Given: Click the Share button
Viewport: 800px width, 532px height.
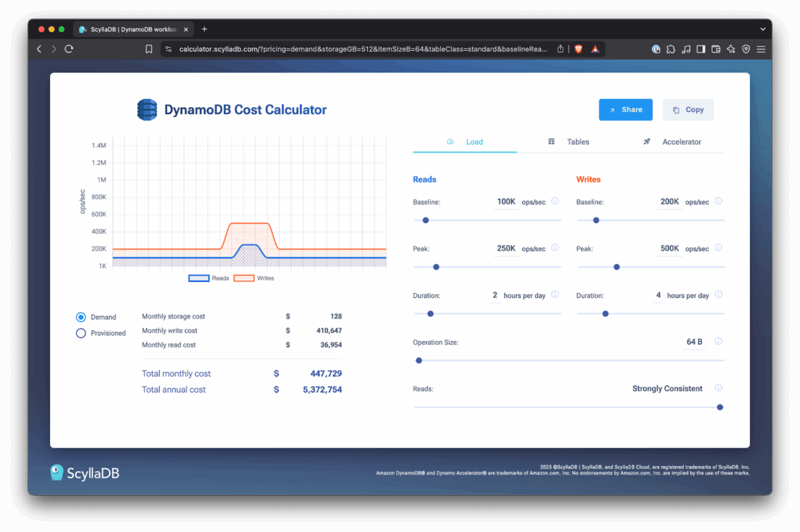Looking at the screenshot, I should pyautogui.click(x=625, y=109).
